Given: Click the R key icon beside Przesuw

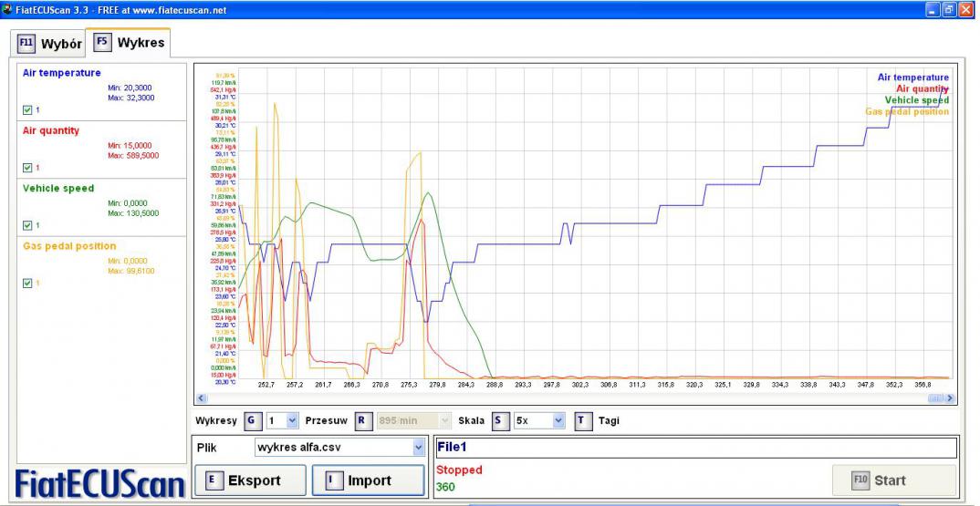Looking at the screenshot, I should [362, 420].
